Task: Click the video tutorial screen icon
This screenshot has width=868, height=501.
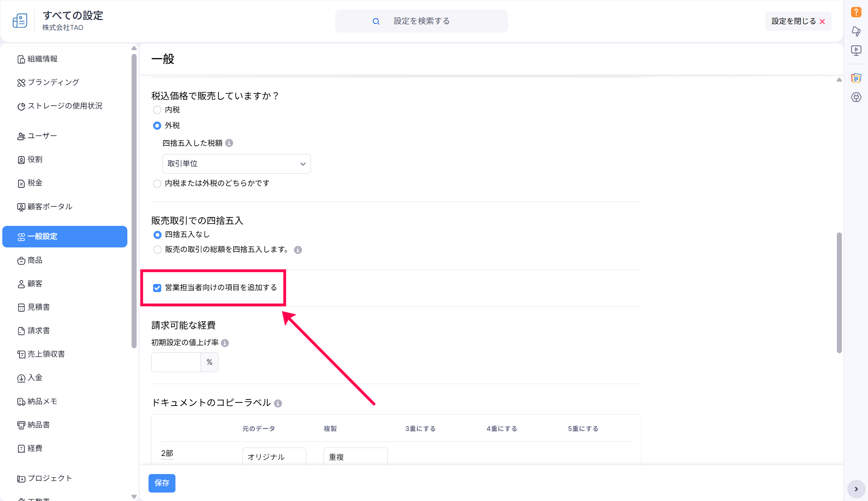Action: [856, 50]
